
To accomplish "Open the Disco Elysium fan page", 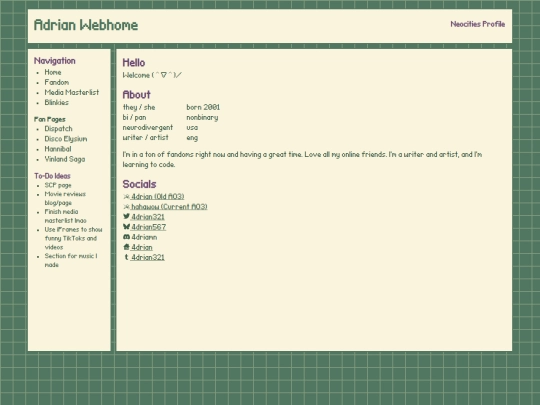I will (x=66, y=139).
